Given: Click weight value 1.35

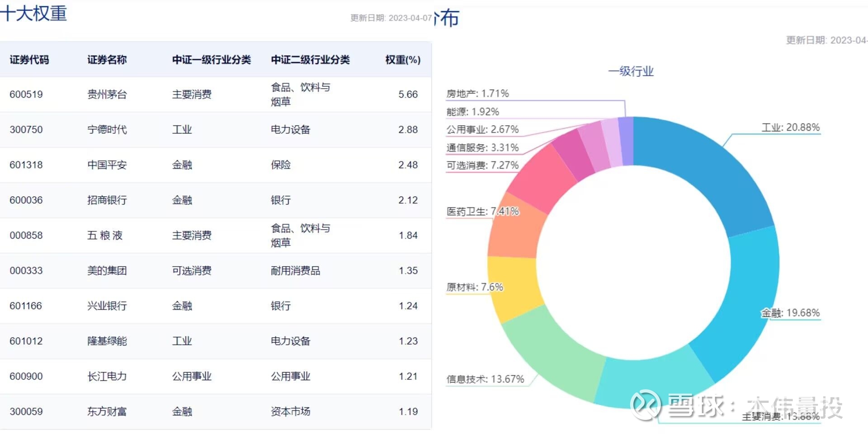Looking at the screenshot, I should tap(408, 271).
